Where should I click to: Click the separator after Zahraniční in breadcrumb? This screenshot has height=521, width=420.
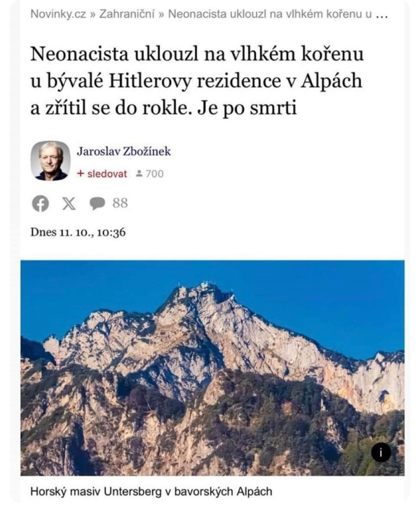(x=162, y=15)
